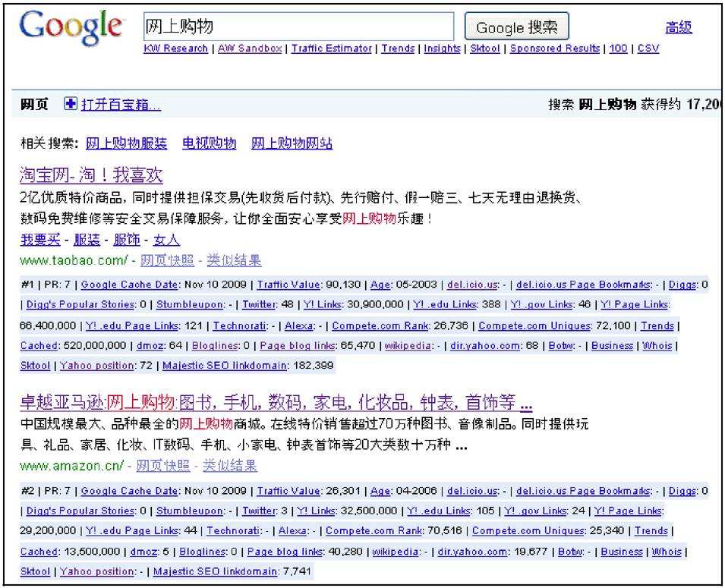Open KW Research in the top toolbar
This screenshot has width=725, height=588.
[175, 49]
